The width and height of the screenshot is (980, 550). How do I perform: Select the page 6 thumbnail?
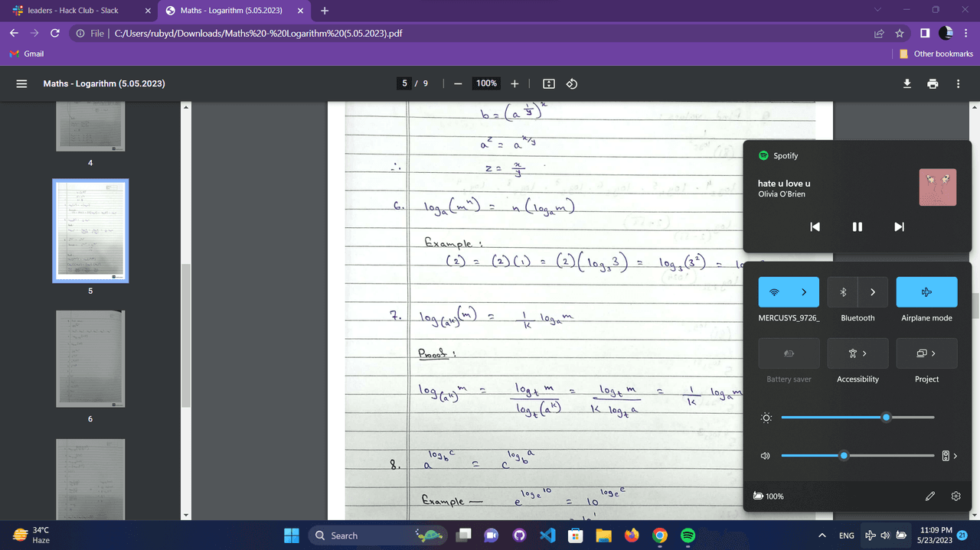coord(90,359)
